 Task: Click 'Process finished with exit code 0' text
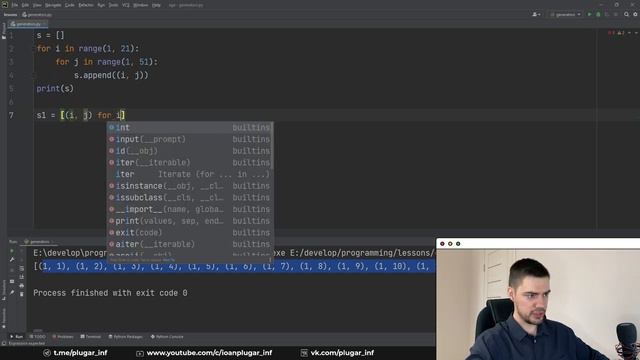[x=110, y=293]
